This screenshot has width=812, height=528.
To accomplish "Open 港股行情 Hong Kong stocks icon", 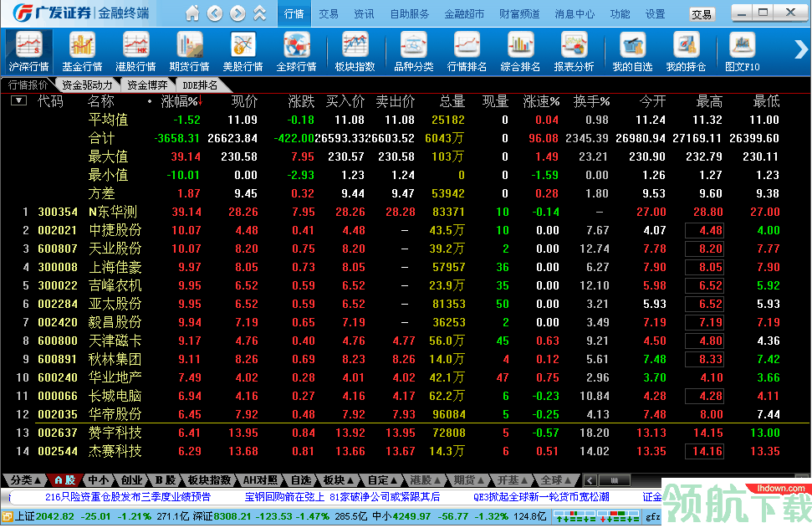I will 135,51.
